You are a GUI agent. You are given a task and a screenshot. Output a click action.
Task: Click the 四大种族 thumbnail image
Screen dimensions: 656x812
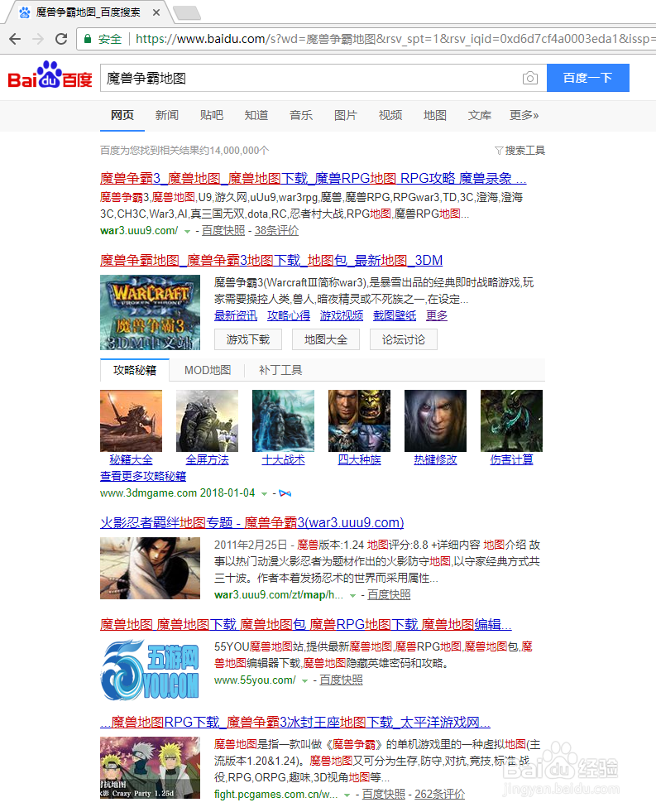pyautogui.click(x=359, y=420)
